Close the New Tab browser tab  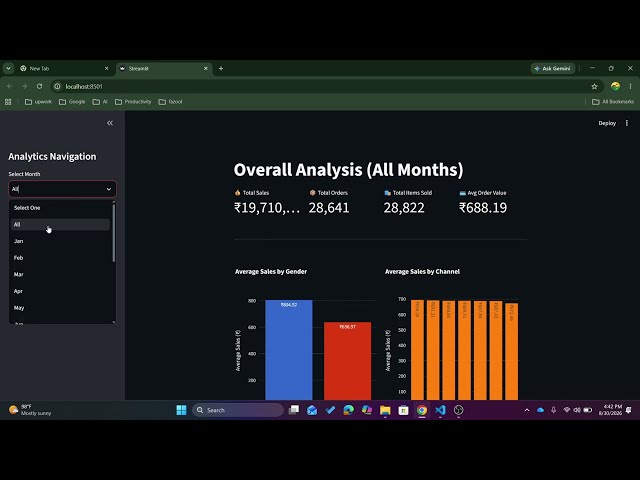(x=107, y=69)
